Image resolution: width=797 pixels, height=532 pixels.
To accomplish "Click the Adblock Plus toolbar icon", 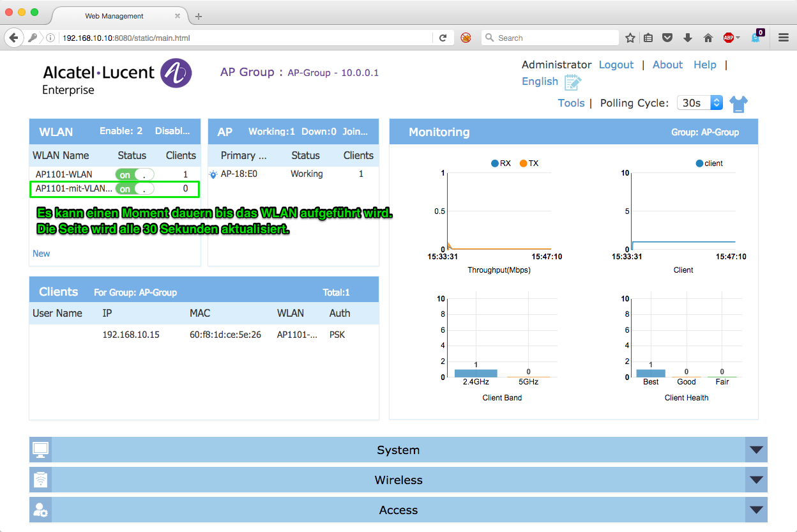I will tap(729, 38).
